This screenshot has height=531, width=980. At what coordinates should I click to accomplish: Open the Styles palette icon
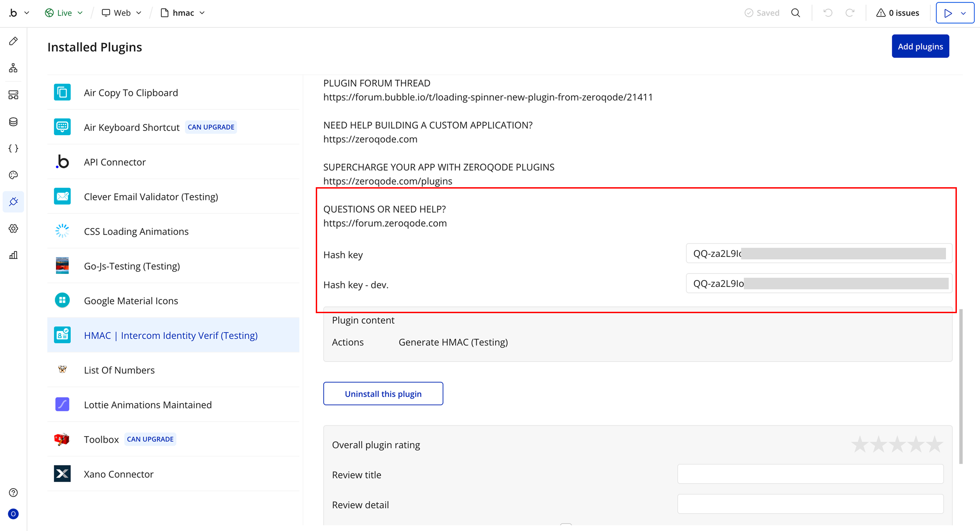13,175
